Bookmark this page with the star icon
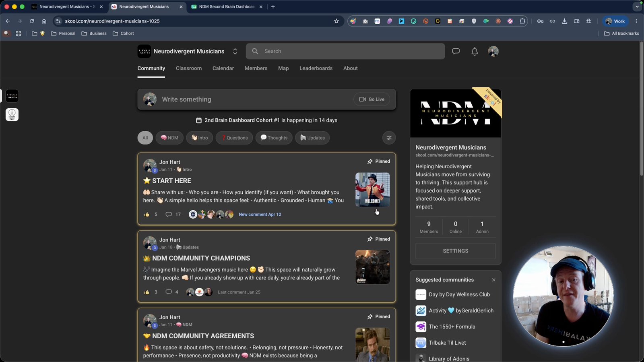 coord(336,21)
